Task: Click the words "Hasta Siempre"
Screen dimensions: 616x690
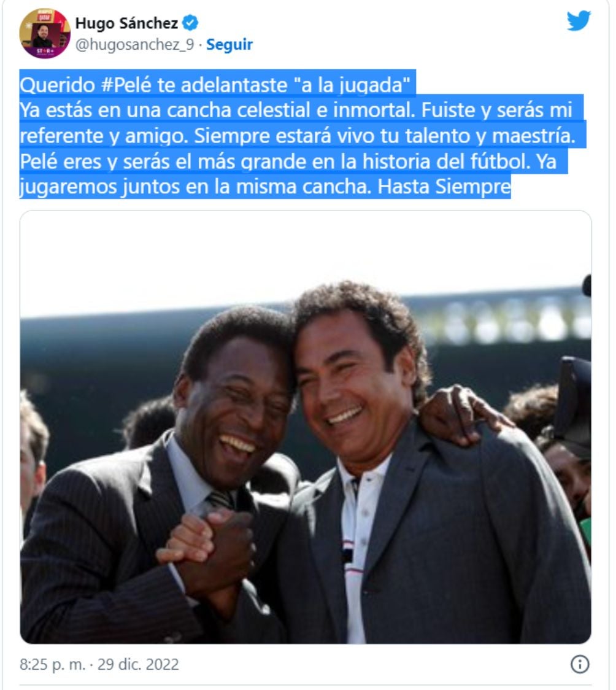Action: click(444, 187)
